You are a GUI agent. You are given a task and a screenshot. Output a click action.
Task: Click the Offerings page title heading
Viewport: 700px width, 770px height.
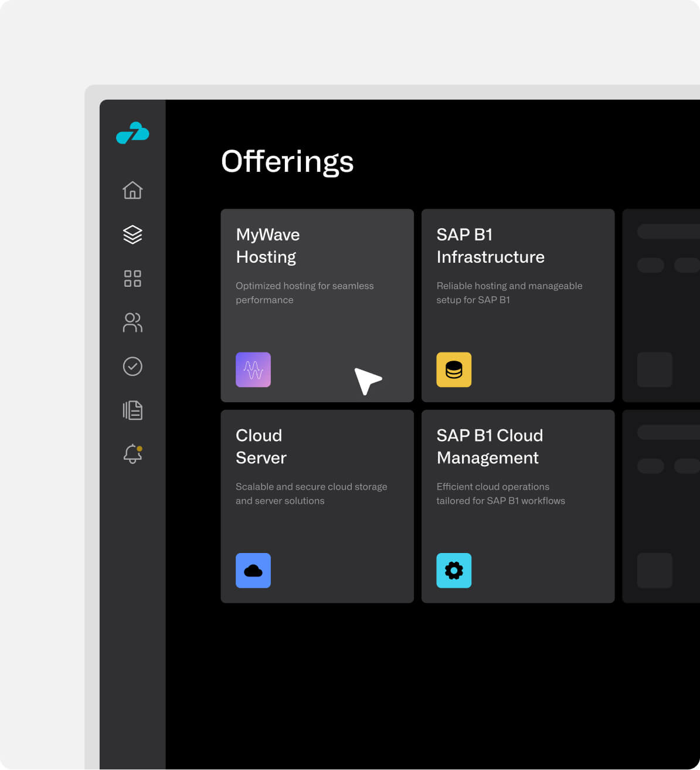(x=287, y=162)
